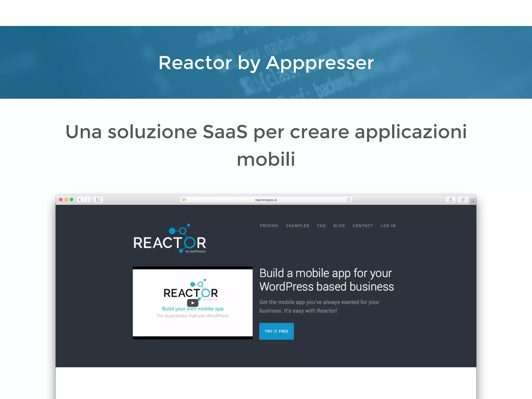Viewport: 532px width, 399px height.
Task: Click the TRY IT FREE button
Action: 276,331
